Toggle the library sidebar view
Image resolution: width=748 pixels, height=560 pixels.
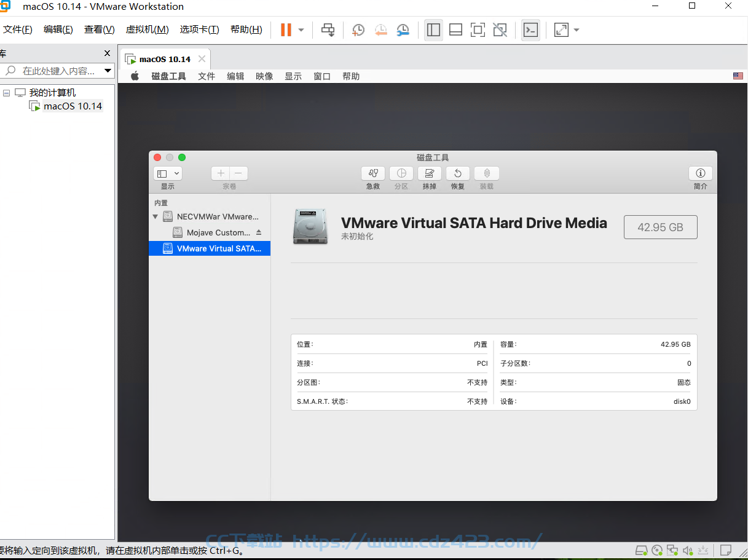433,30
